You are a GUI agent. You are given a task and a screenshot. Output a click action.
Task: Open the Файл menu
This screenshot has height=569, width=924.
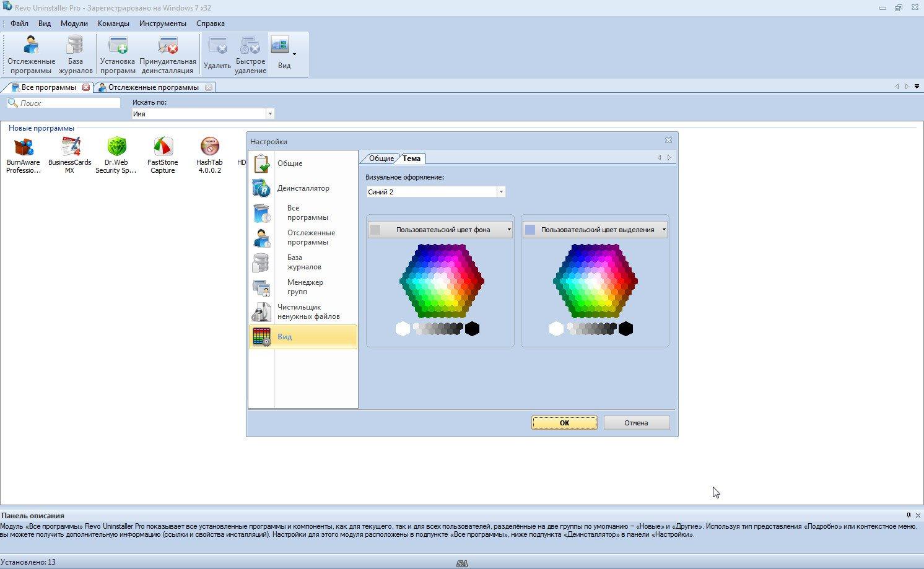[19, 24]
